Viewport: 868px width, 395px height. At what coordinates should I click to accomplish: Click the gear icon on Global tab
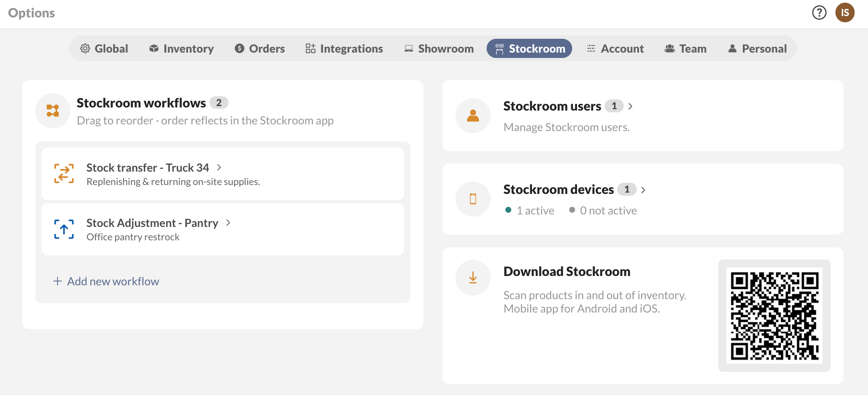tap(85, 49)
